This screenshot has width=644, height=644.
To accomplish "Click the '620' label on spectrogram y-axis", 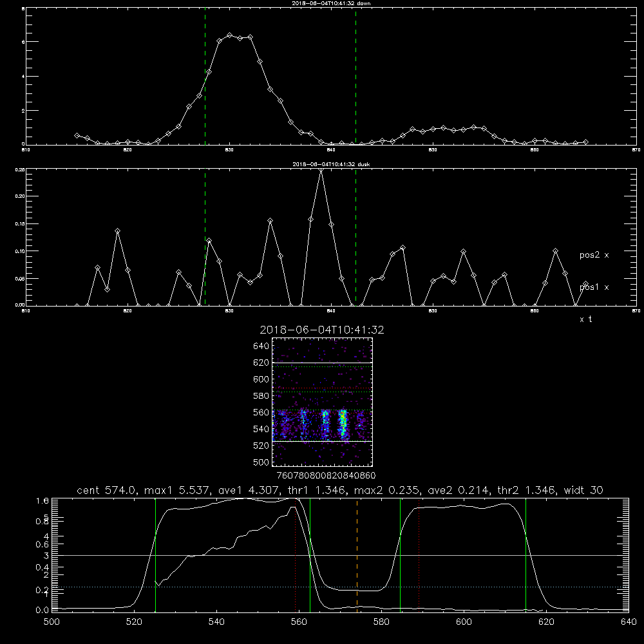I will point(261,363).
